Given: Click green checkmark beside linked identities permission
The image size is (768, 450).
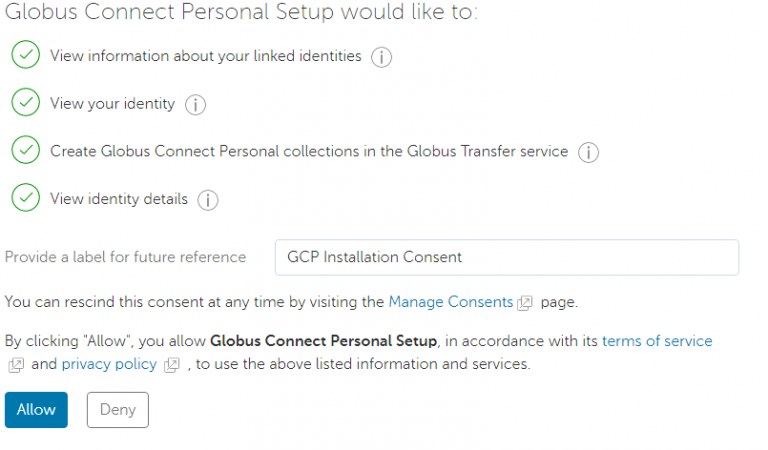Looking at the screenshot, I should pyautogui.click(x=25, y=56).
